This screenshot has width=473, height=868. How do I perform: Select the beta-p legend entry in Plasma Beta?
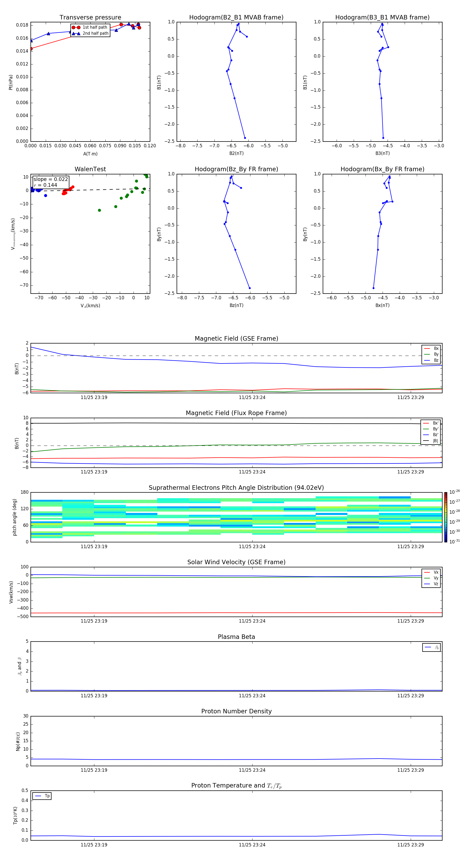[431, 647]
